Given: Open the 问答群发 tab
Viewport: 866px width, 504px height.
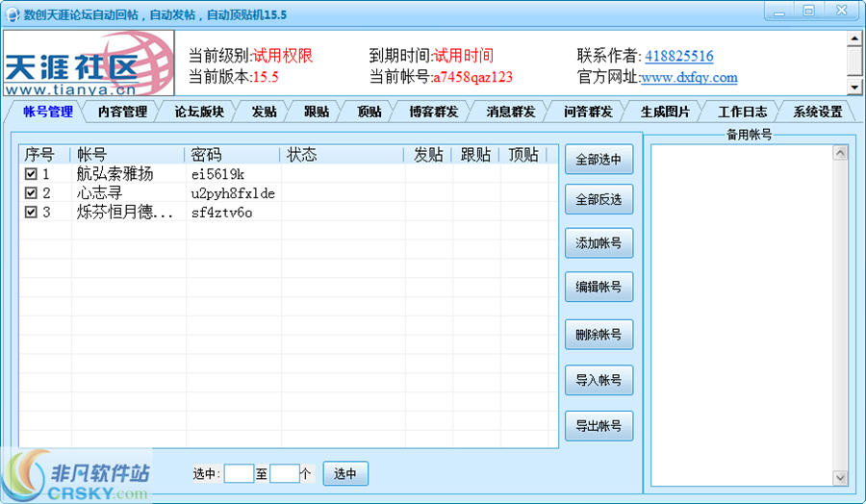Looking at the screenshot, I should pyautogui.click(x=588, y=112).
